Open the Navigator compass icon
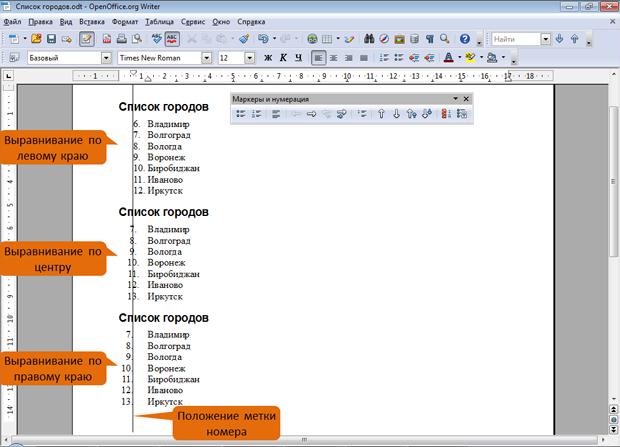 tap(384, 39)
